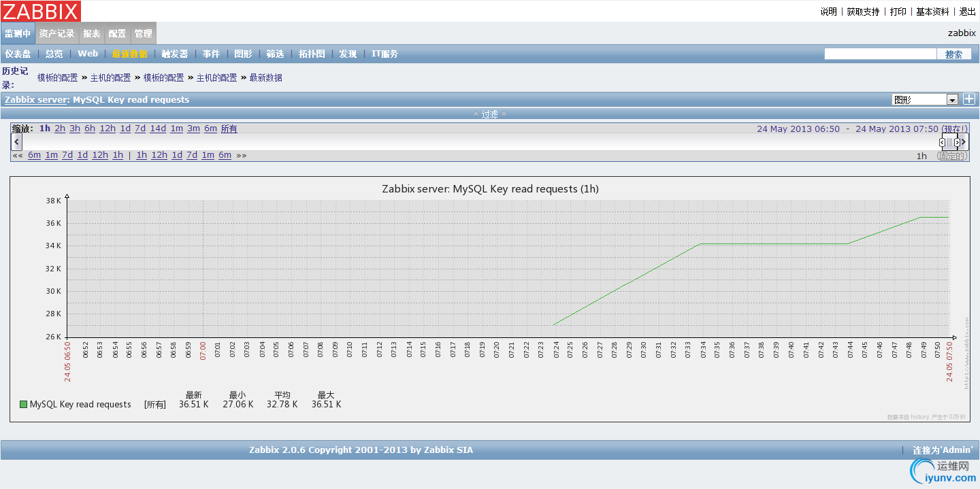Click the scrollbar's left arrow button
980x489 pixels.
(17, 141)
